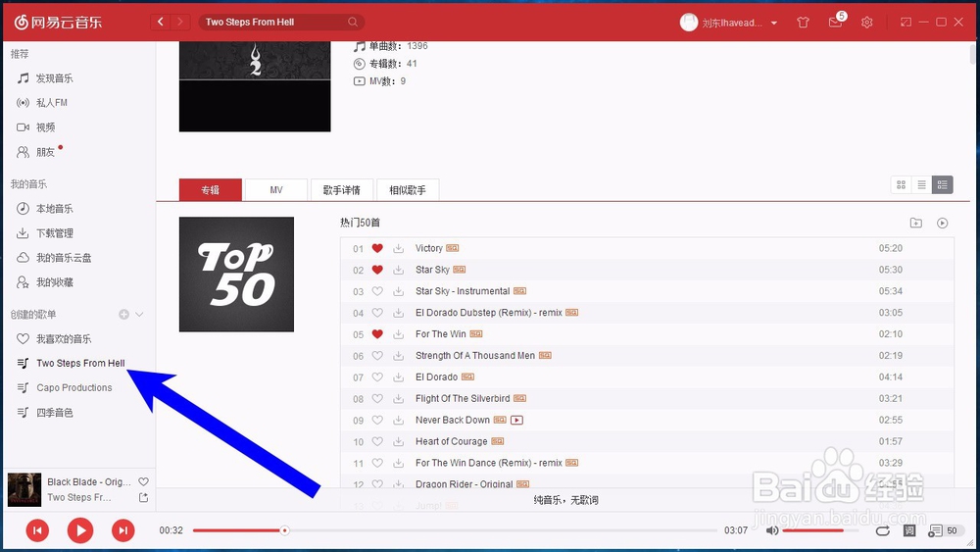Mute the volume speaker icon
This screenshot has width=980, height=552.
point(772,530)
